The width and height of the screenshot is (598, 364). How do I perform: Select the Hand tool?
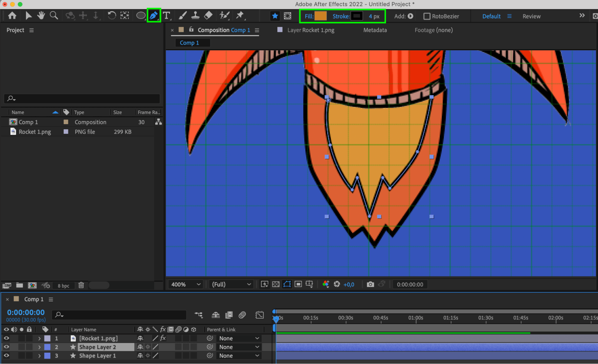[41, 16]
